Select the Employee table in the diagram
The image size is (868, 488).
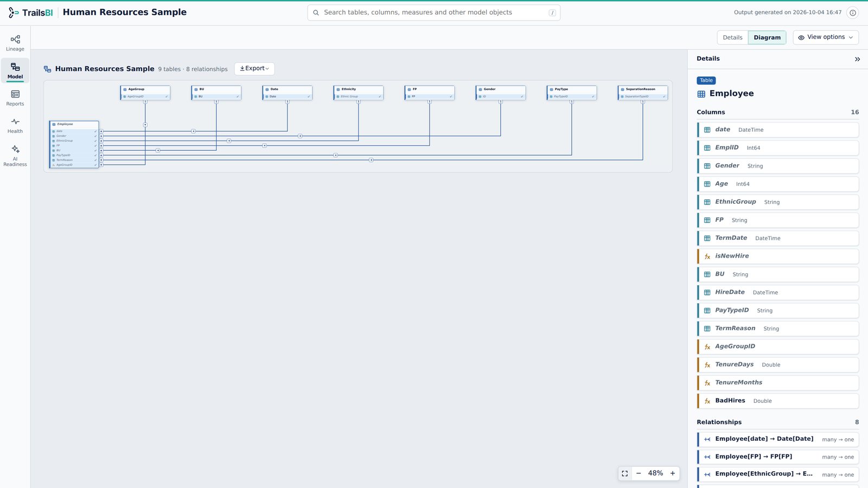click(x=74, y=144)
